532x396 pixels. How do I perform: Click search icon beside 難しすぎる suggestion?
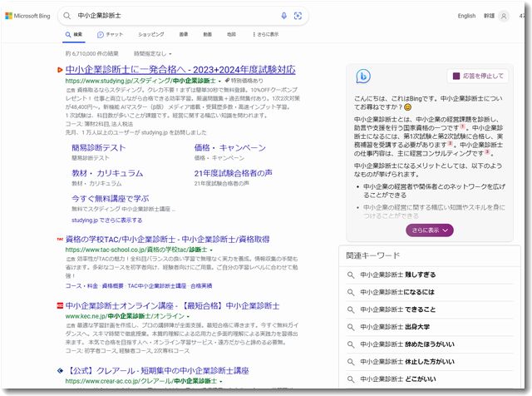coord(352,275)
